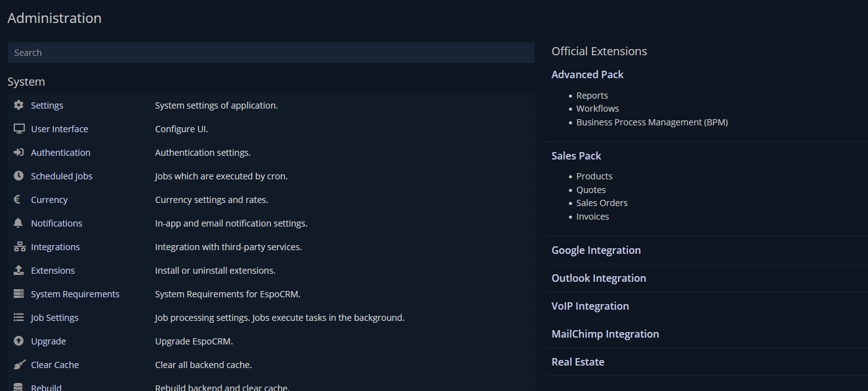This screenshot has height=391, width=868.
Task: Click the 'Invoices' list item
Action: (x=593, y=217)
